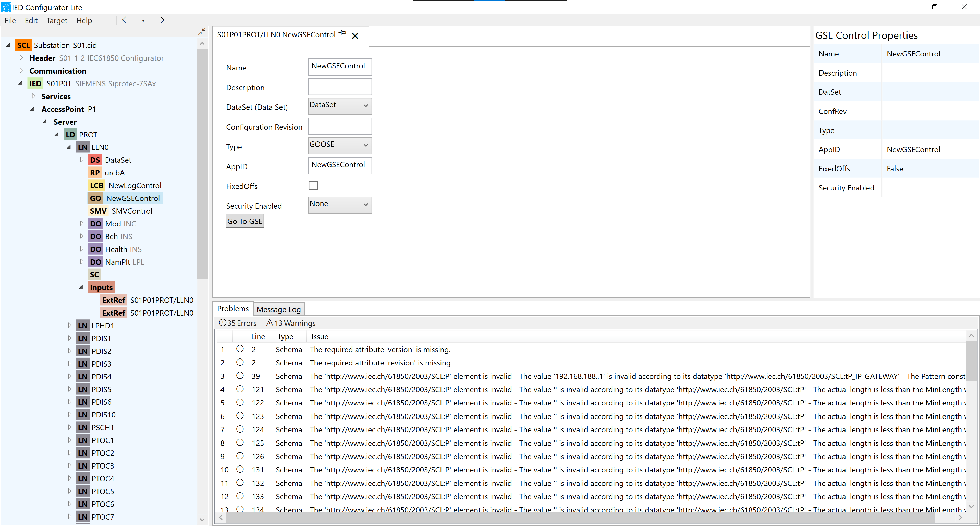Click the DO badge for Health INS
980x526 pixels.
click(95, 249)
